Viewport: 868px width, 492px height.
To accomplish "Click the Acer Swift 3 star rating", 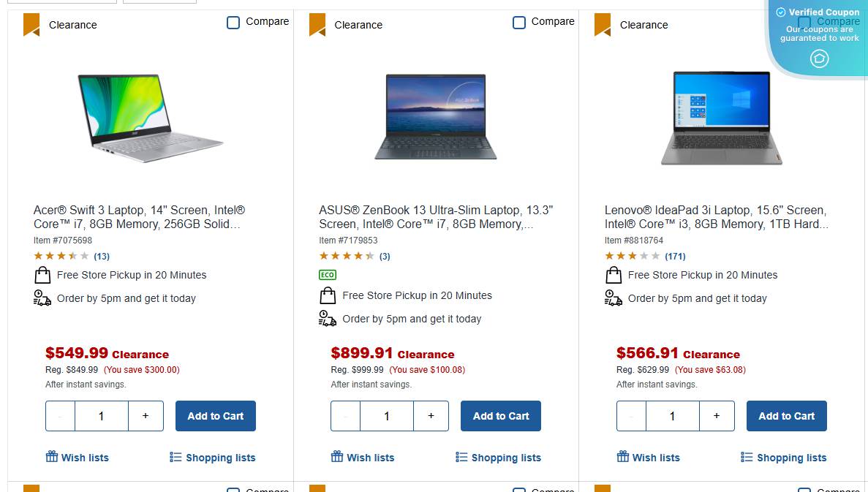I will pos(61,256).
